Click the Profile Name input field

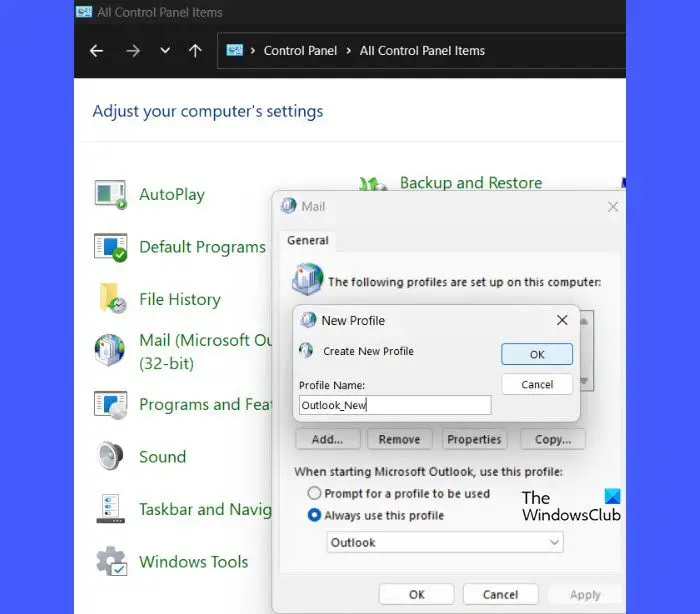[x=395, y=405]
